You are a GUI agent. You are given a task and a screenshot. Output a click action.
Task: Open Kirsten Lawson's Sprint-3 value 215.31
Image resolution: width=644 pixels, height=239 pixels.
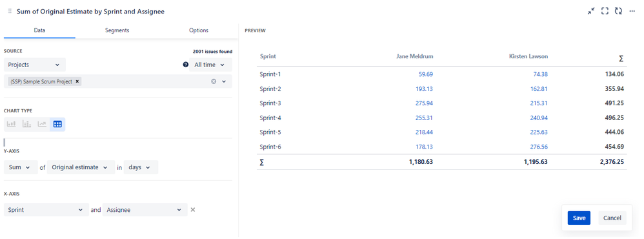pos(539,103)
